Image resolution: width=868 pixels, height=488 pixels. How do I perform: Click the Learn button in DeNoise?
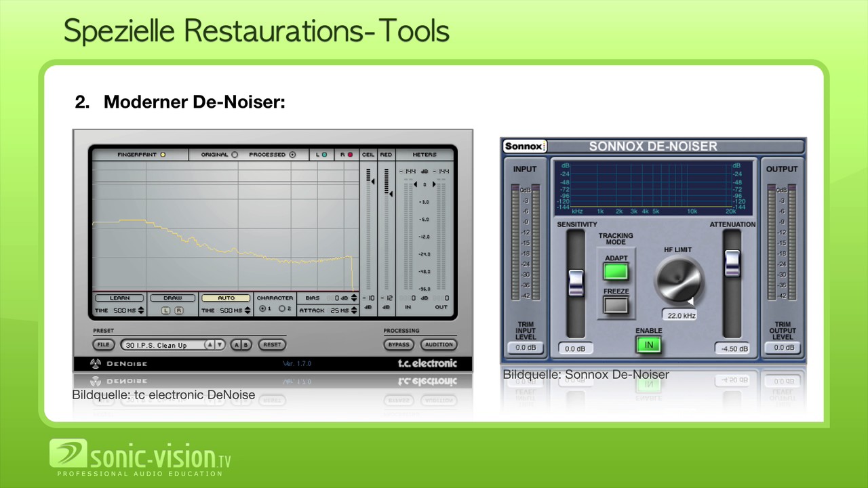click(119, 298)
